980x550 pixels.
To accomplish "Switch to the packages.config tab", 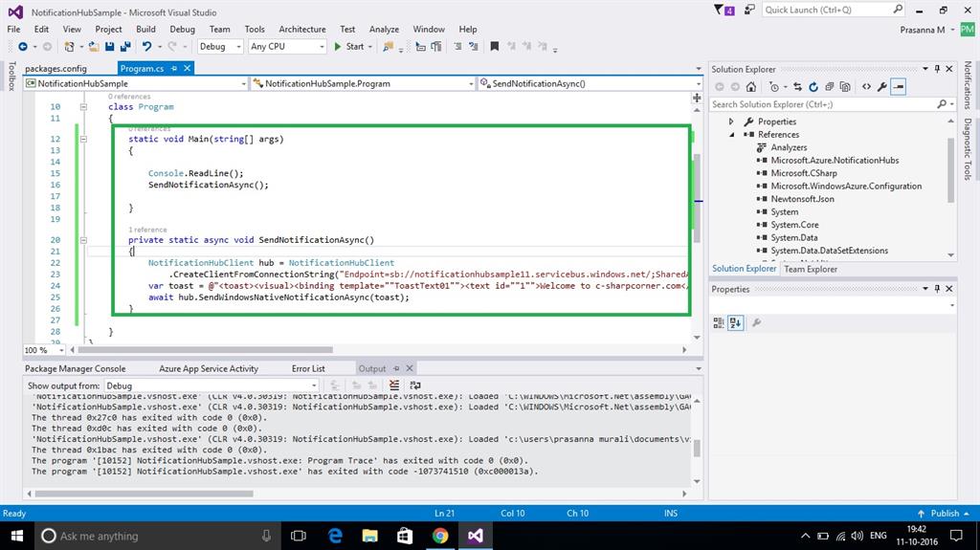I will [x=56, y=69].
